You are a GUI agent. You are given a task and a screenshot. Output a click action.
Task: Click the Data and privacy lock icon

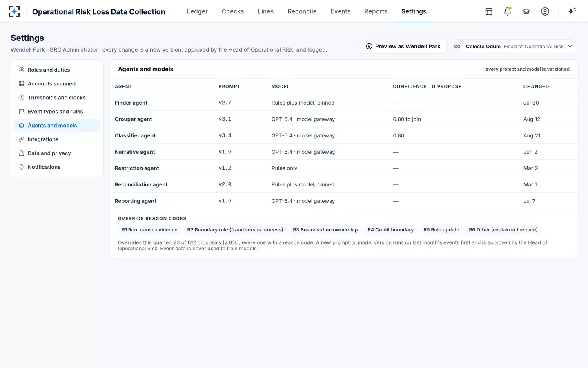point(22,153)
